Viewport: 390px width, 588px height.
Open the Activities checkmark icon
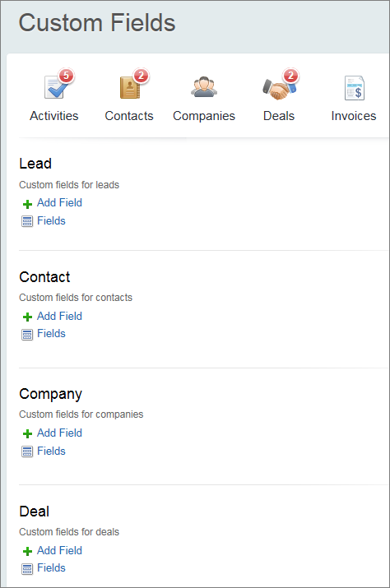tap(55, 87)
